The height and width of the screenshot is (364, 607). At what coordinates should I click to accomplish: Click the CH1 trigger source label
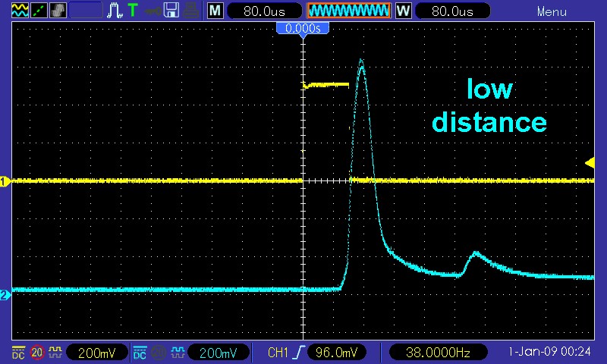click(x=278, y=353)
